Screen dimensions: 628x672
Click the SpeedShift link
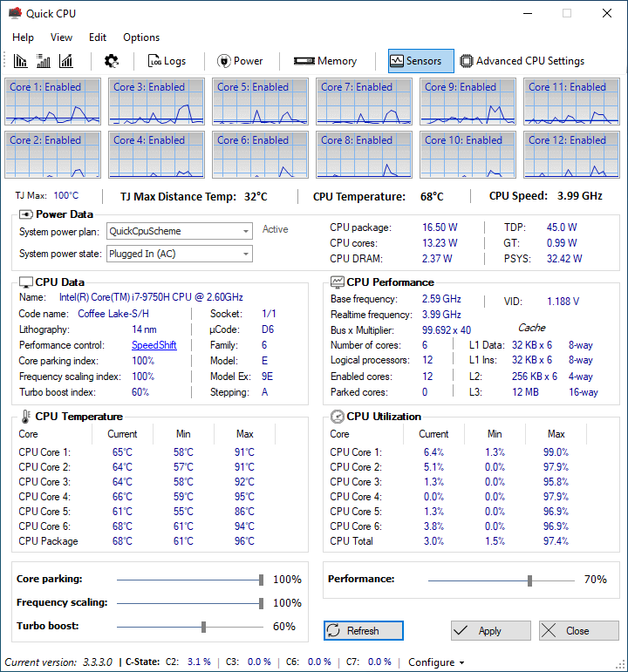coord(154,345)
